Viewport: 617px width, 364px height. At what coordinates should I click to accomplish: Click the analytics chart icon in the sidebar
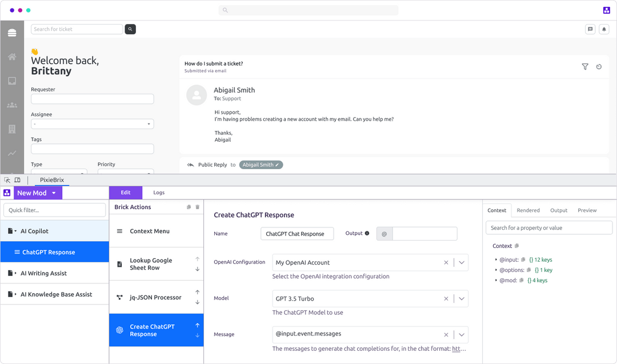pyautogui.click(x=12, y=153)
